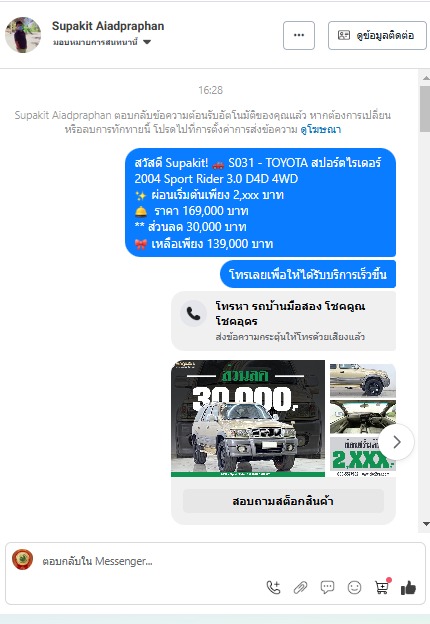Open Supakit Aiadpraphan profile picture

(23, 35)
